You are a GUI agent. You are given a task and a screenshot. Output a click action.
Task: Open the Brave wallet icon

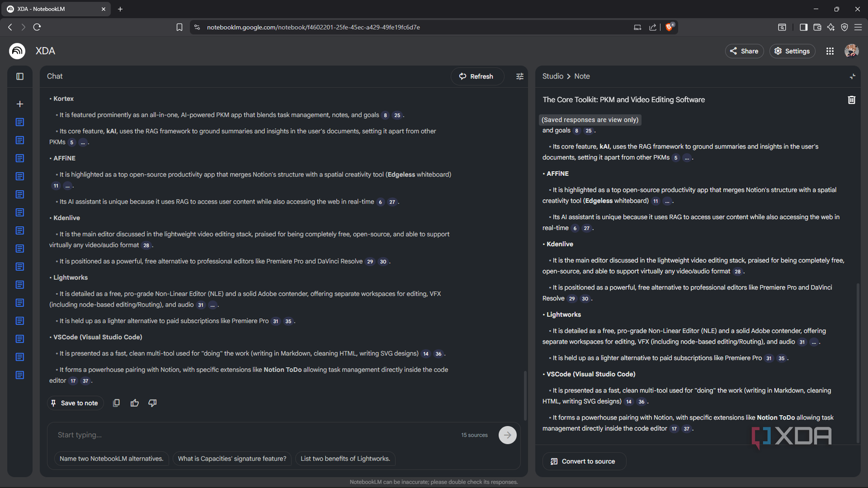817,27
